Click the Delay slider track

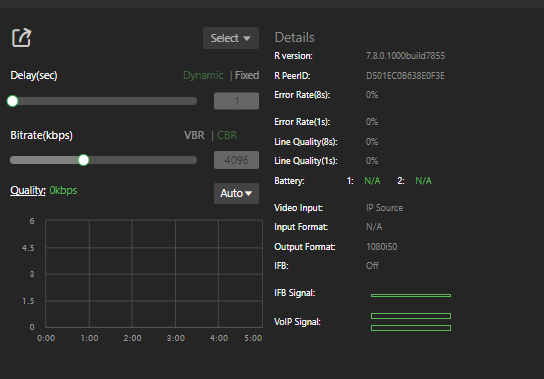[x=103, y=101]
